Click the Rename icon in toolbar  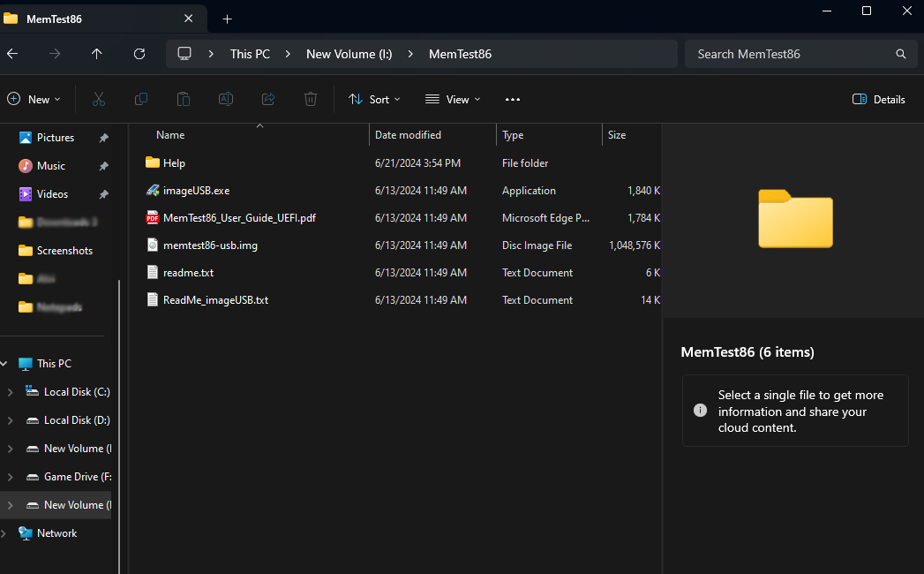pyautogui.click(x=226, y=99)
